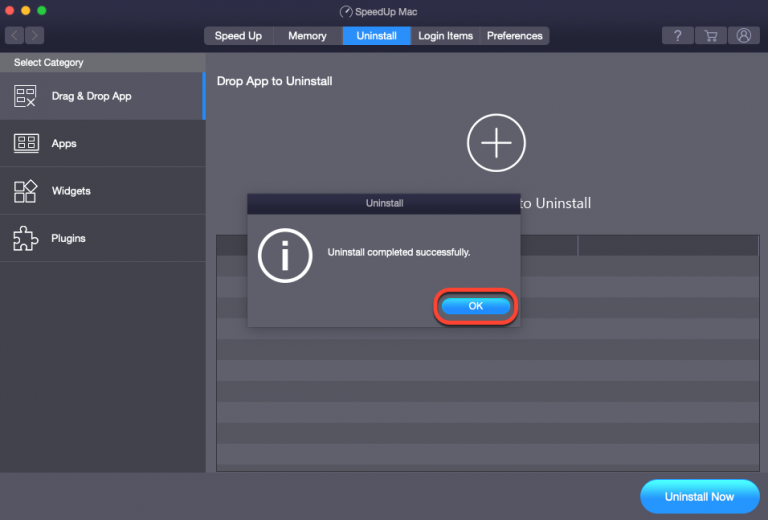Select the Widgets category
The height and width of the screenshot is (520, 768).
(102, 191)
